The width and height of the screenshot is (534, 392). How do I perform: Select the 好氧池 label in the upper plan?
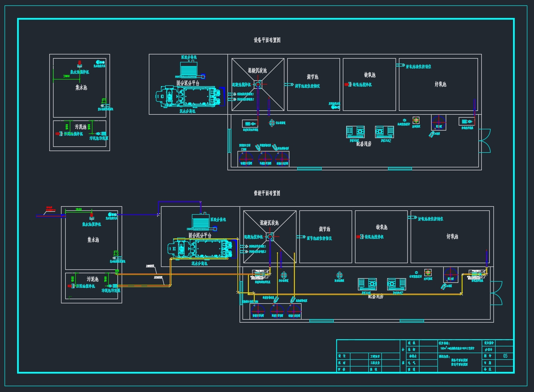click(440, 85)
